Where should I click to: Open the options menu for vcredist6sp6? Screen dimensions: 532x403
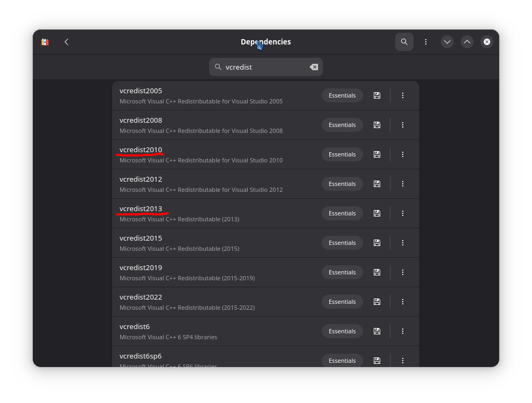pyautogui.click(x=403, y=361)
